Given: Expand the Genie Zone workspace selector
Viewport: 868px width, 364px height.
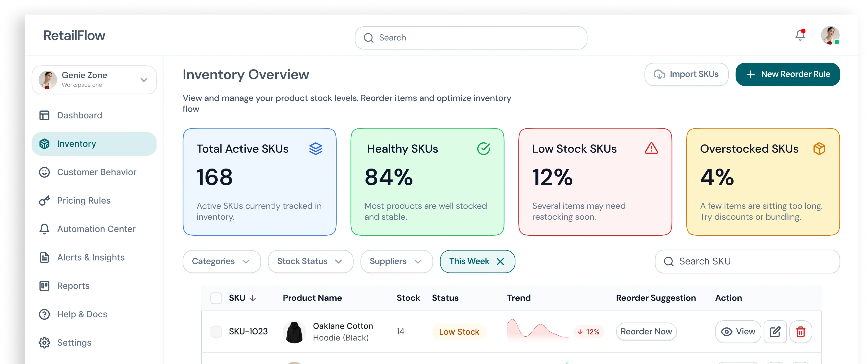Looking at the screenshot, I should pos(94,80).
